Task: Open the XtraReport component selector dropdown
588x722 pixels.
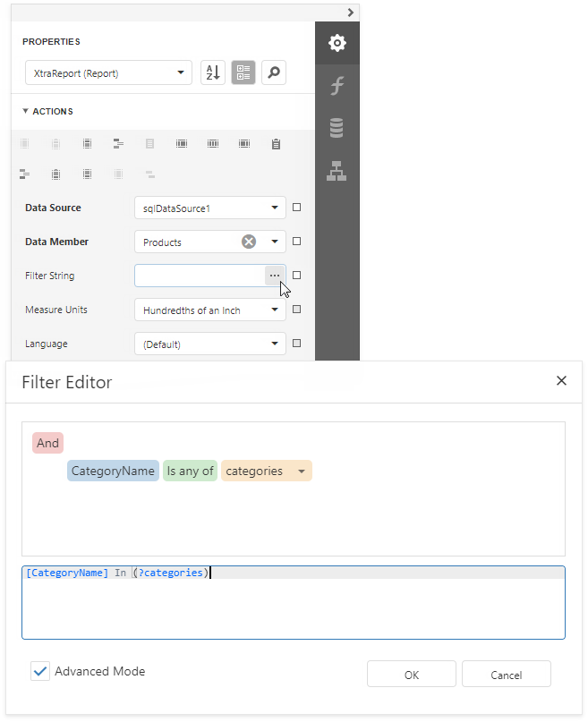Action: (107, 72)
